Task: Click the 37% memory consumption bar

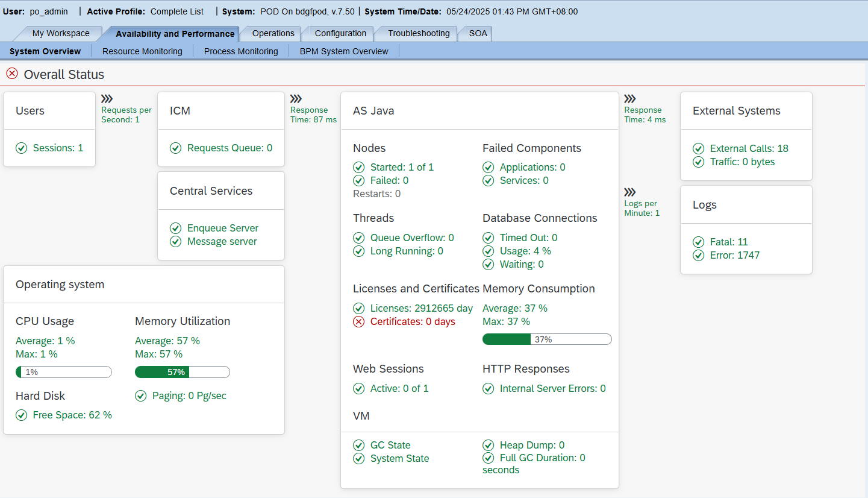Action: (x=547, y=339)
